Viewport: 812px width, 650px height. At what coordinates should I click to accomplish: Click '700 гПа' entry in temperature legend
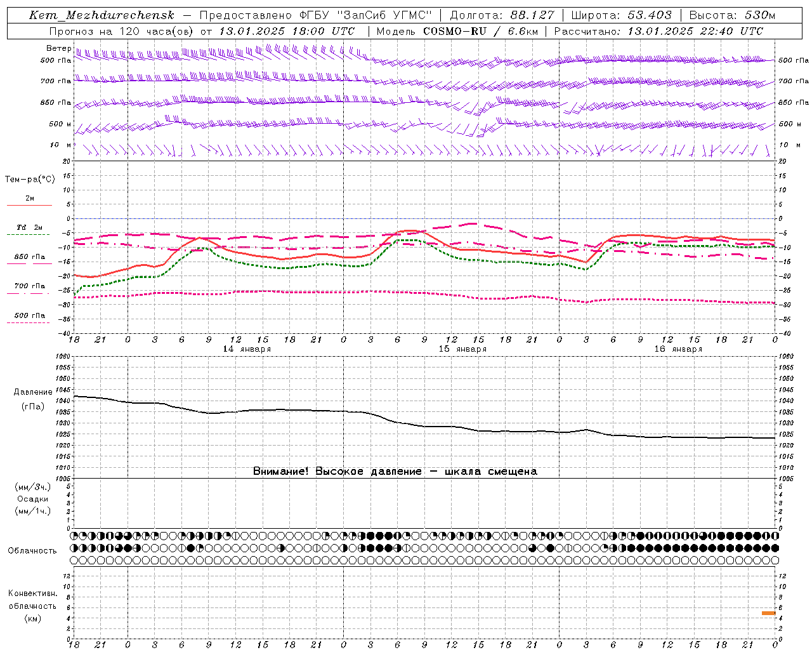pos(30,286)
